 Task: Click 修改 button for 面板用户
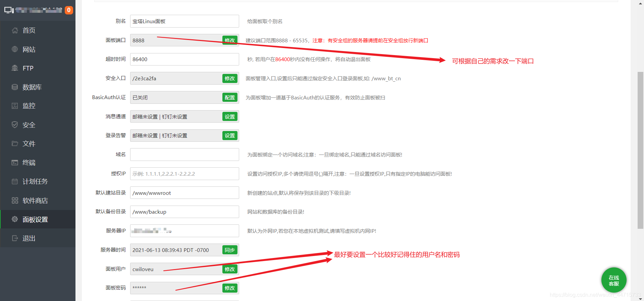click(x=230, y=269)
